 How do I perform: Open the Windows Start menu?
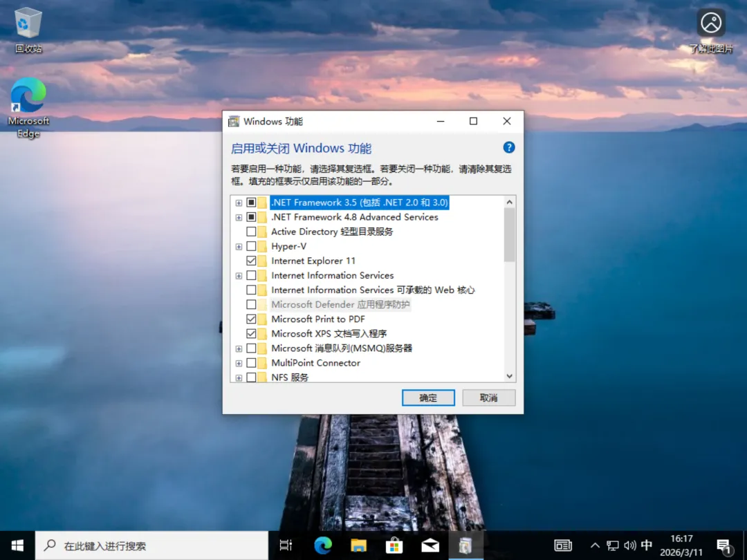[17, 545]
